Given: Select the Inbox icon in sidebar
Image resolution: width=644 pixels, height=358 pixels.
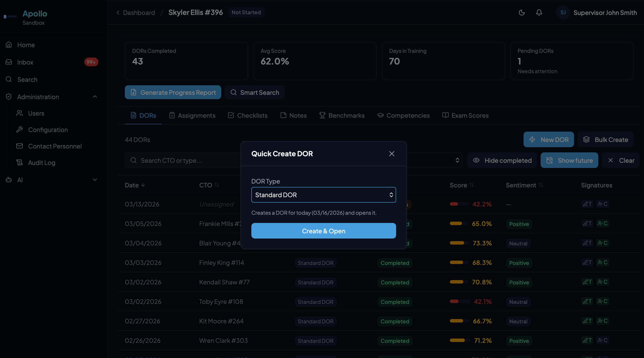Looking at the screenshot, I should 8,62.
